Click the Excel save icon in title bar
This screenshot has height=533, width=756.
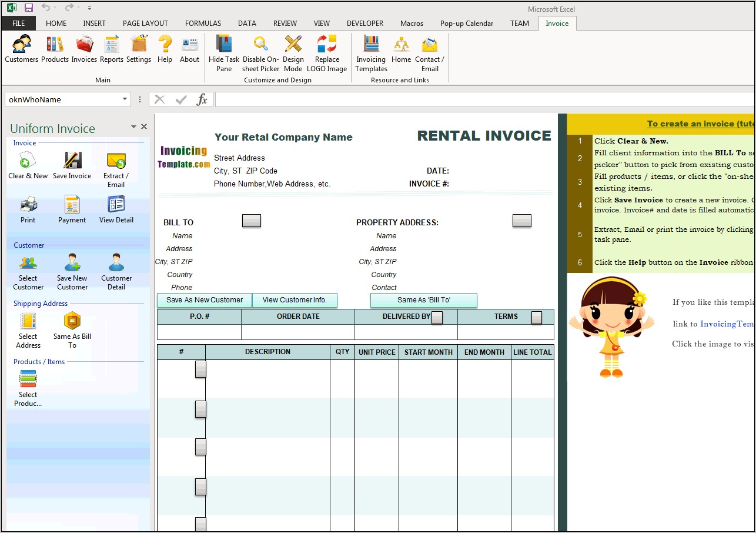[x=29, y=8]
